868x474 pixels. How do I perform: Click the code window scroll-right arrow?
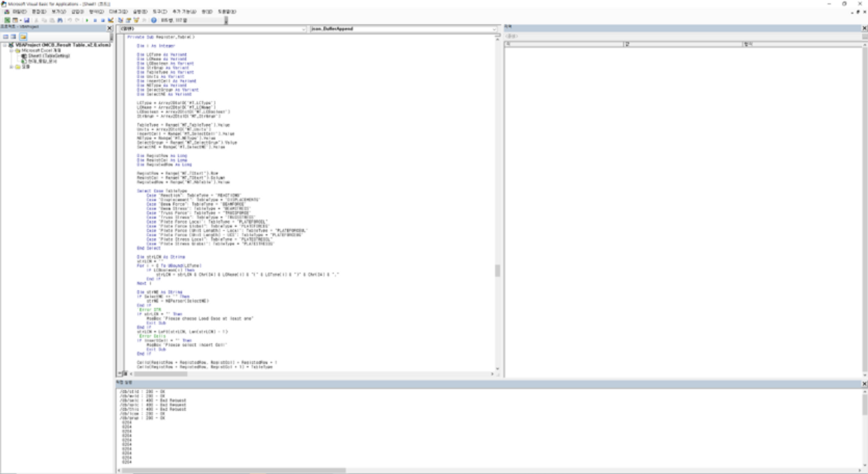(x=492, y=374)
